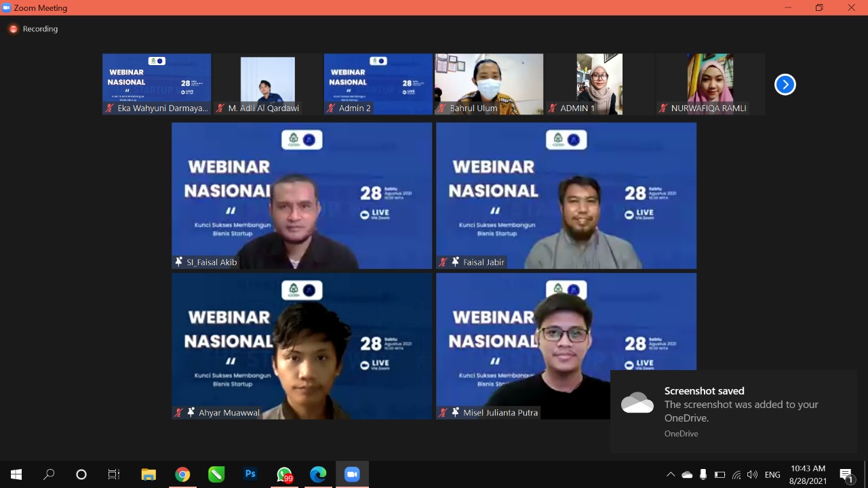Click Faisal Jabir video tile

566,196
